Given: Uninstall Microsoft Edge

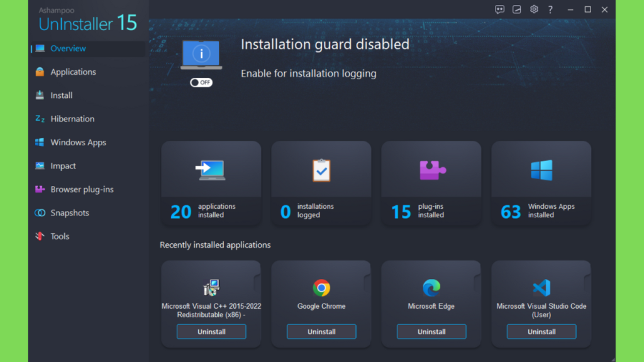Looking at the screenshot, I should (431, 332).
